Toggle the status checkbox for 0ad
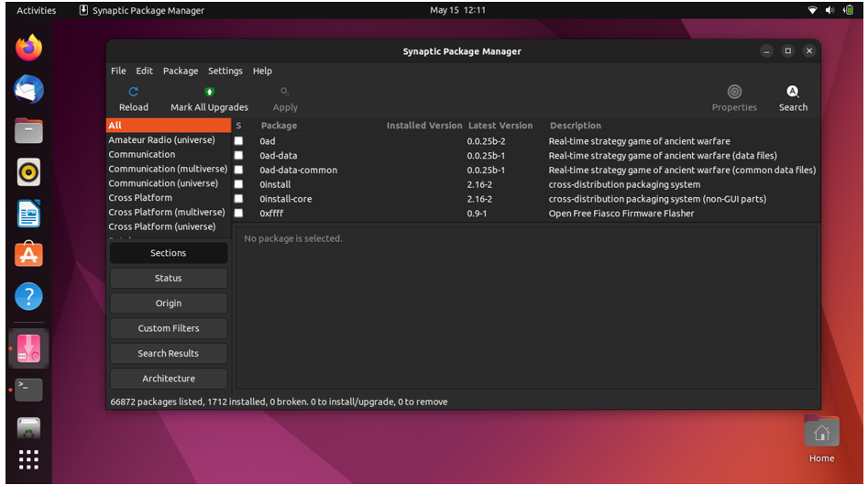This screenshot has width=868, height=485. [x=238, y=140]
